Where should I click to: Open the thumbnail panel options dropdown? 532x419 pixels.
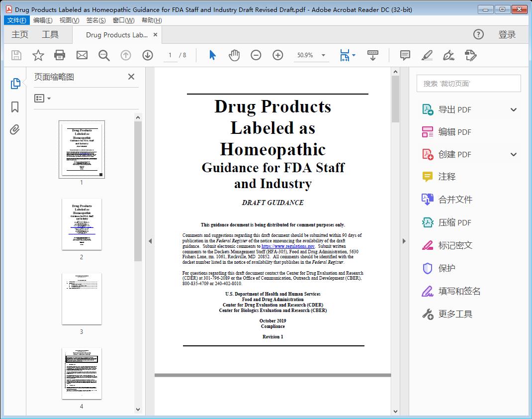coord(43,98)
